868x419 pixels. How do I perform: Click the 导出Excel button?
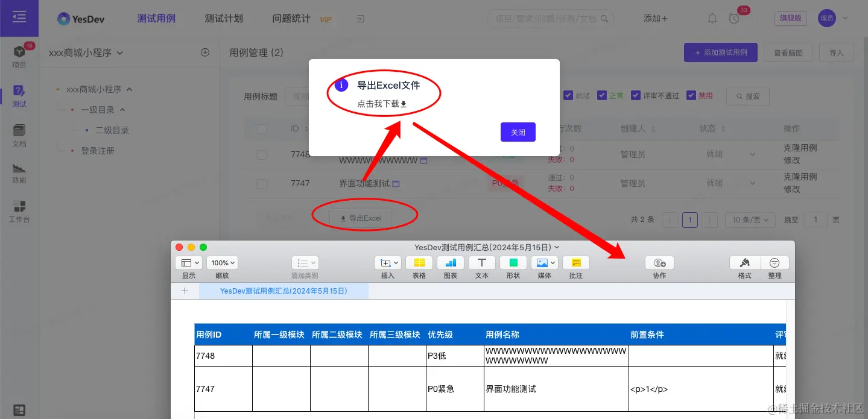pos(361,218)
